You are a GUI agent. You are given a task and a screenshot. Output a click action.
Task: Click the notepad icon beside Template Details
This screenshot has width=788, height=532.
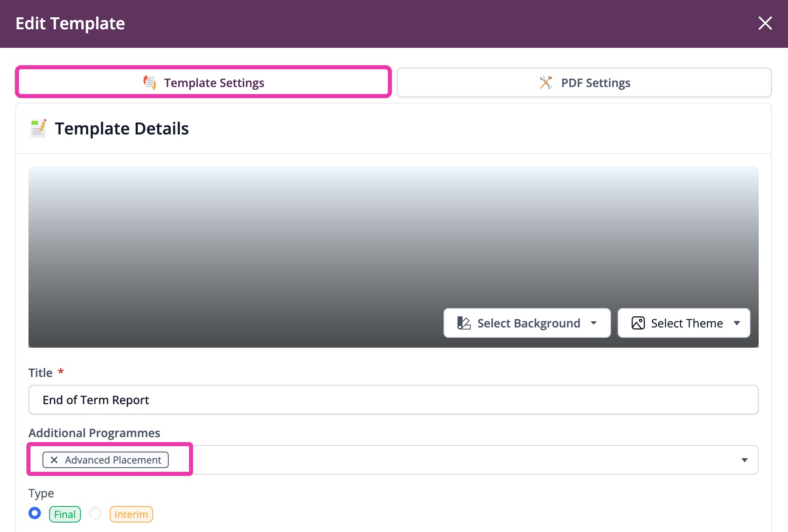[x=38, y=129]
